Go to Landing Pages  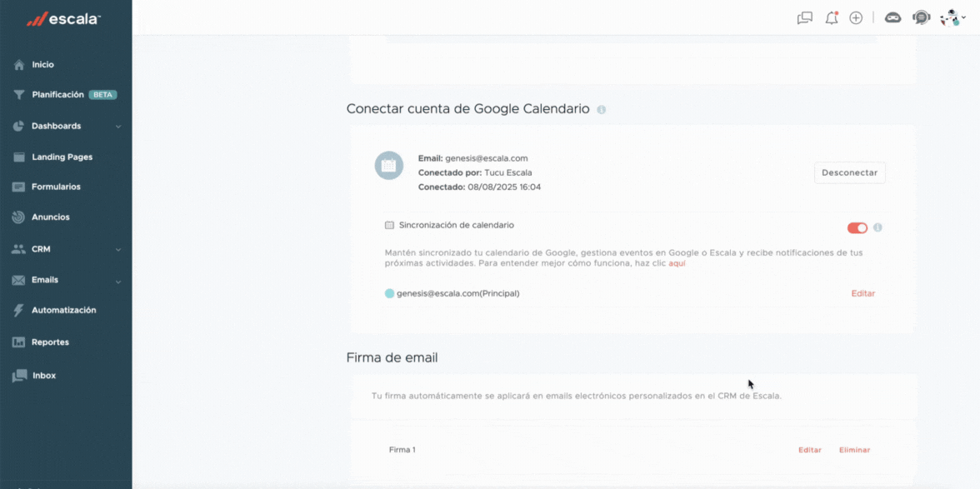click(x=62, y=157)
